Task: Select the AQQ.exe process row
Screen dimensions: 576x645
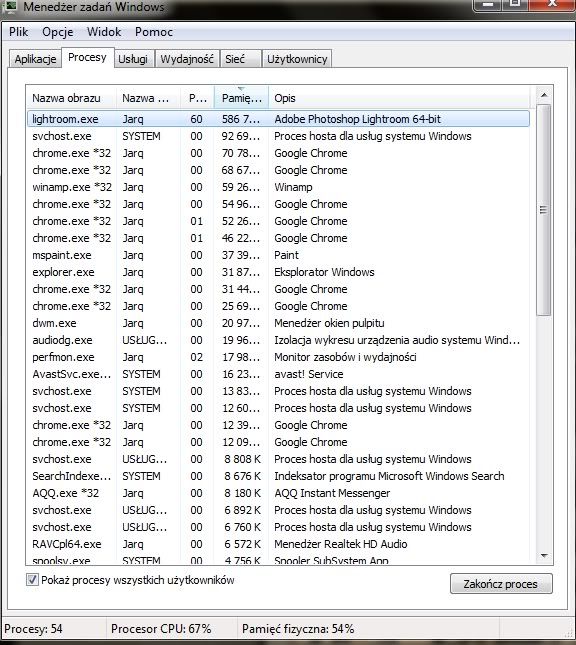Action: click(278, 493)
